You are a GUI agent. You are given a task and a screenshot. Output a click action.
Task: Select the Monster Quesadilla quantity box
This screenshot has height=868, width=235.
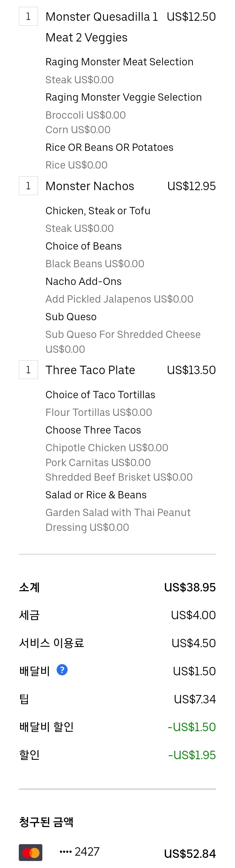click(x=28, y=17)
